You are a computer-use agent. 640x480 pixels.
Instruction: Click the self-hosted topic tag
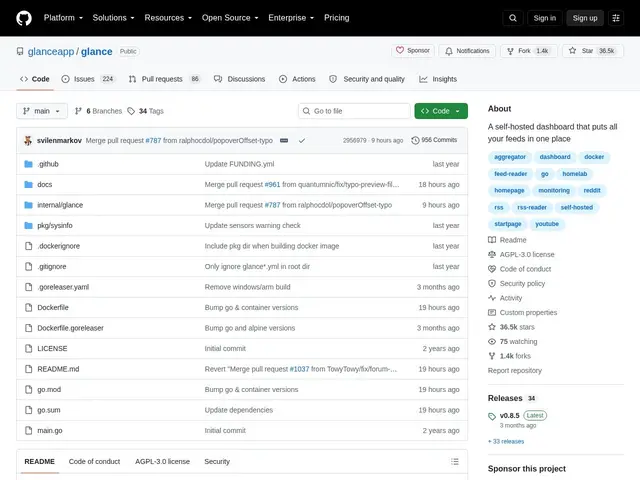576,207
